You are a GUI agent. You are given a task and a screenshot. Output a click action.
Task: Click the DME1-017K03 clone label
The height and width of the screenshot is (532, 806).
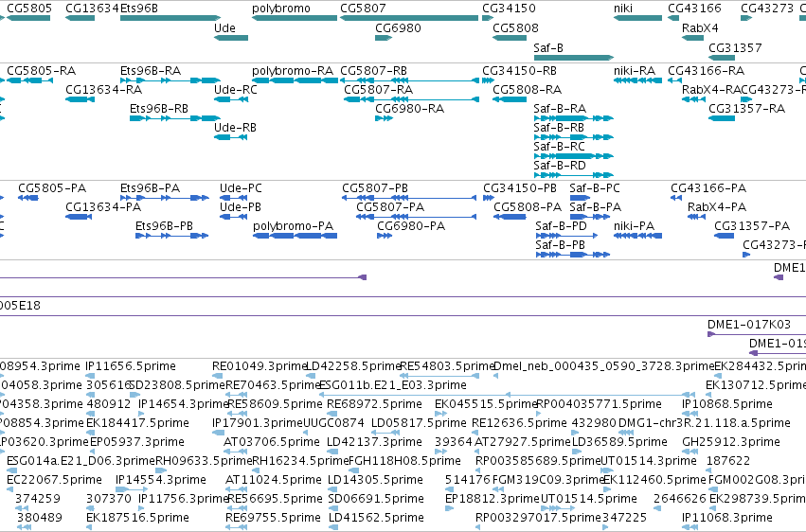tap(749, 325)
